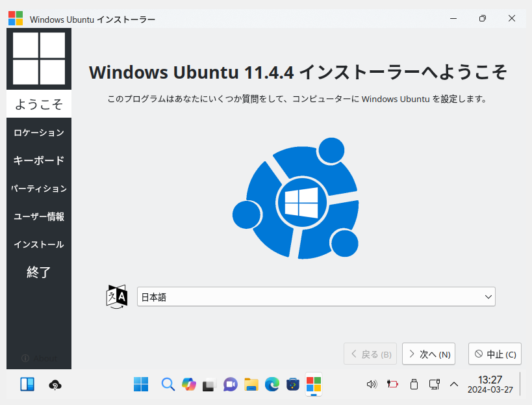Open the 日本語 language dropdown
Screen dimensions: 532x405
pyautogui.click(x=316, y=296)
